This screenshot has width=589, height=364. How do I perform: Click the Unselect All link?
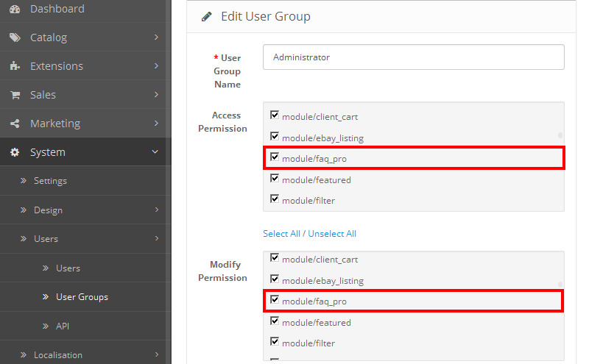(x=332, y=234)
